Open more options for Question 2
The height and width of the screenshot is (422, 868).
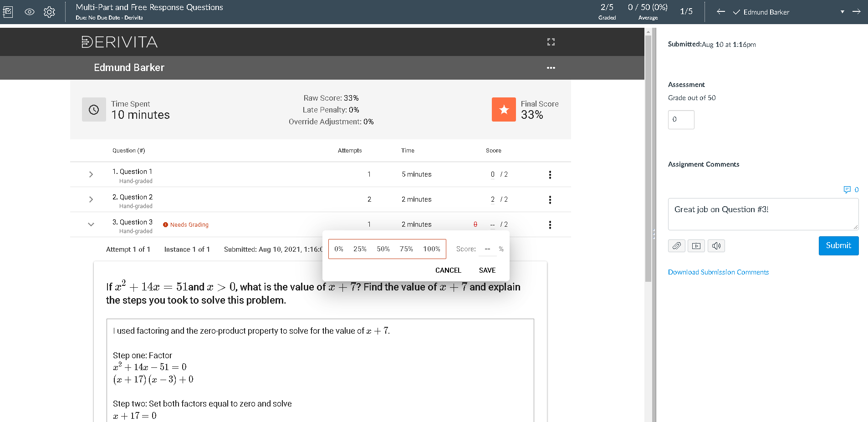(550, 200)
